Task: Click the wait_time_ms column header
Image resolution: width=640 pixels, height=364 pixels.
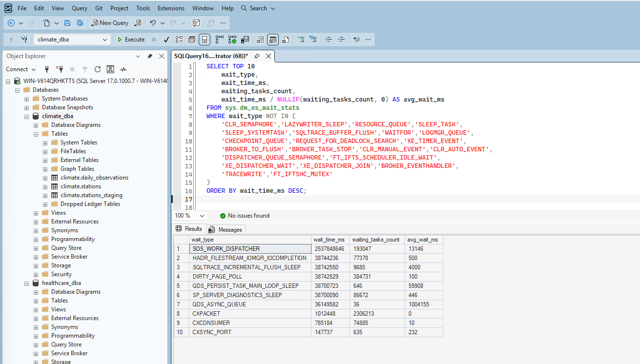Action: pyautogui.click(x=330, y=240)
